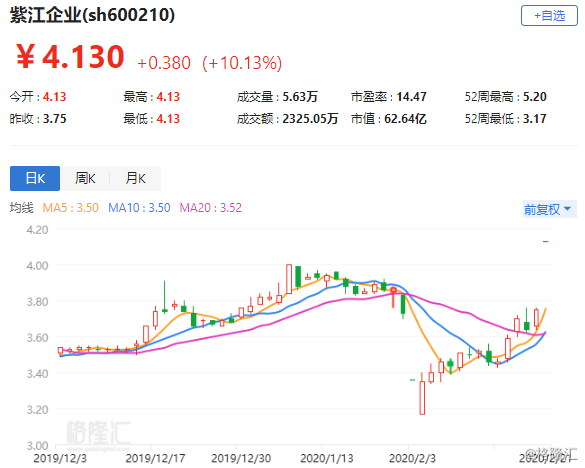Click the 3.40 price axis label
This screenshot has height=468, width=585.
point(37,374)
